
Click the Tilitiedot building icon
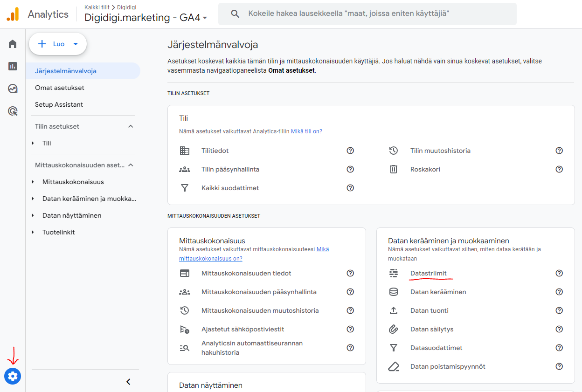pos(185,151)
